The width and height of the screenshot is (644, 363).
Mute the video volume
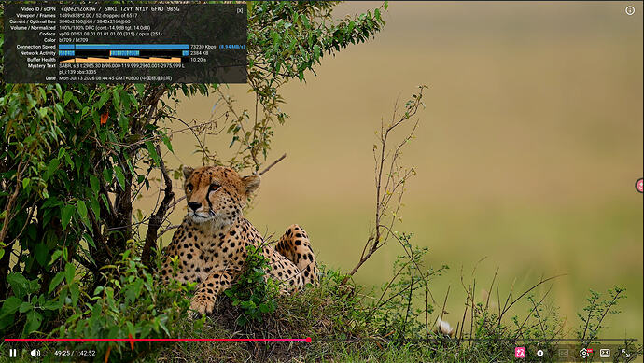pos(35,353)
